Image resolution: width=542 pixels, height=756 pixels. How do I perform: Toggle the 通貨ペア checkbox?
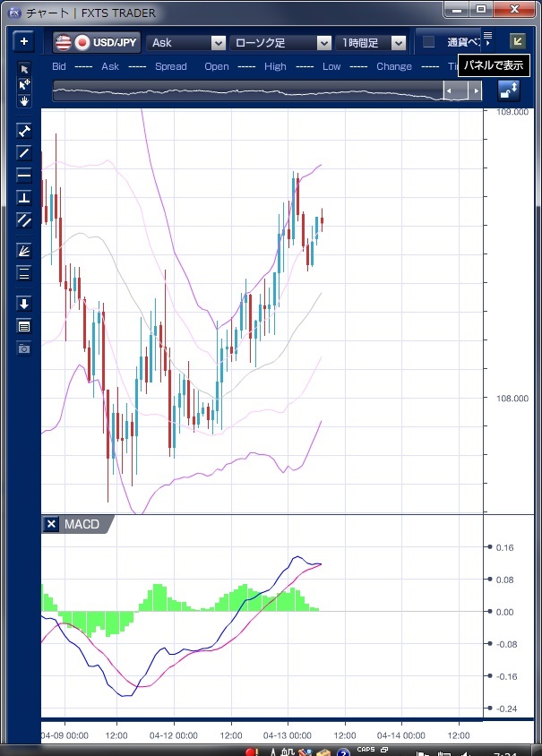click(x=429, y=42)
